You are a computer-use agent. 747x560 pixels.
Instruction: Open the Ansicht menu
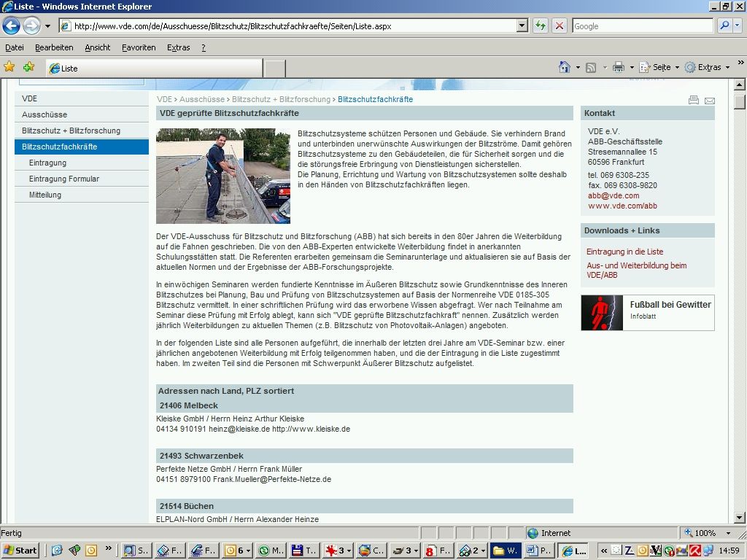click(x=97, y=47)
